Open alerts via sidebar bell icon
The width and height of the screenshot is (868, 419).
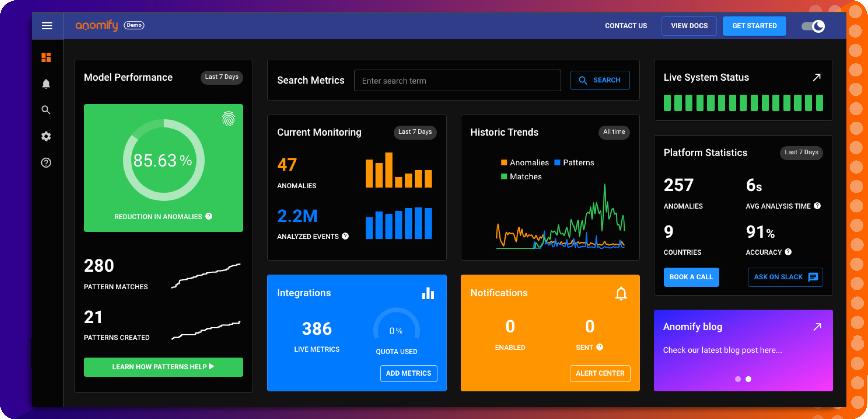click(46, 84)
